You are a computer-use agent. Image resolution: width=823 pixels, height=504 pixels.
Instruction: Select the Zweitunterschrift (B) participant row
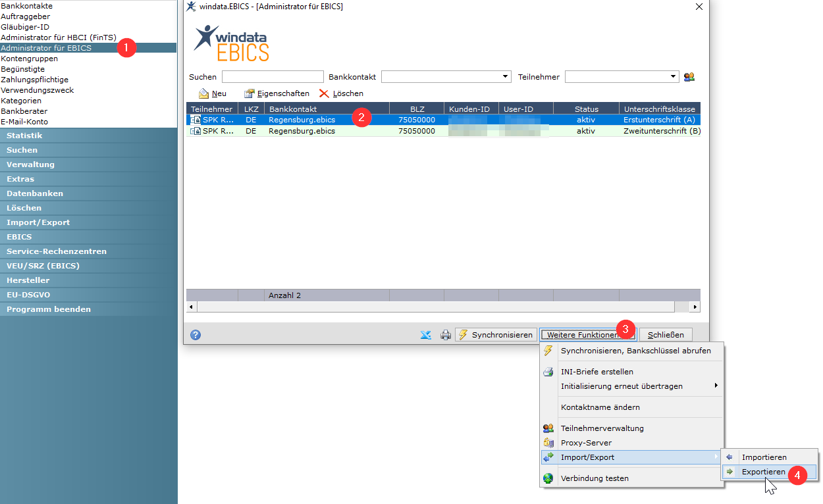click(x=443, y=131)
